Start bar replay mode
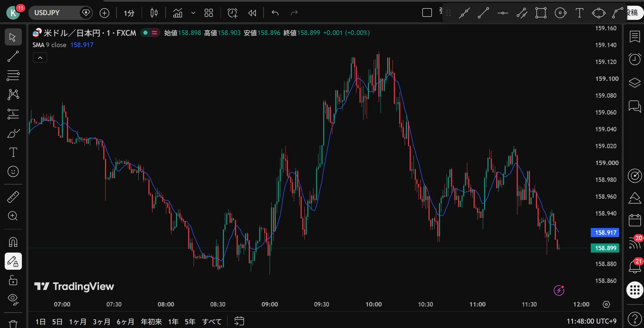644x328 pixels. click(x=252, y=13)
